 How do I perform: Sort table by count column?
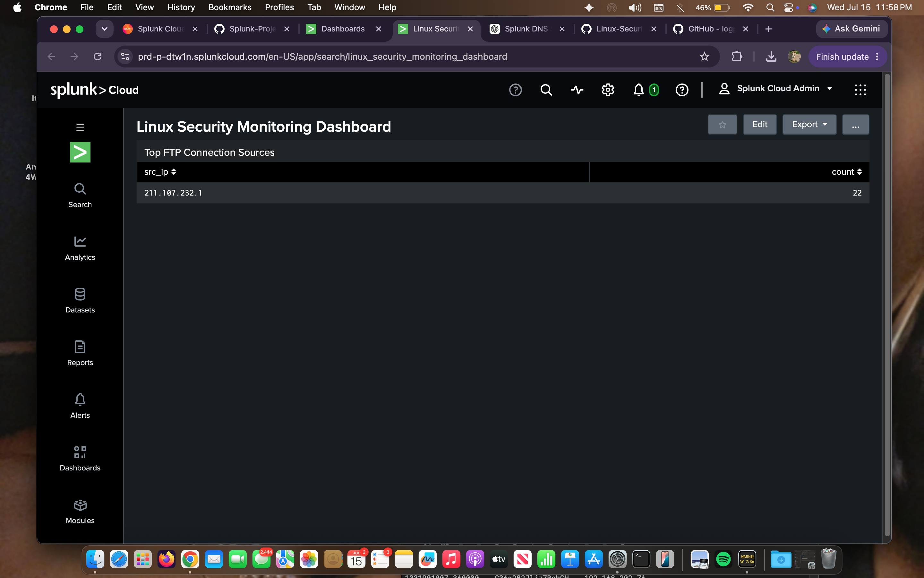[846, 172]
